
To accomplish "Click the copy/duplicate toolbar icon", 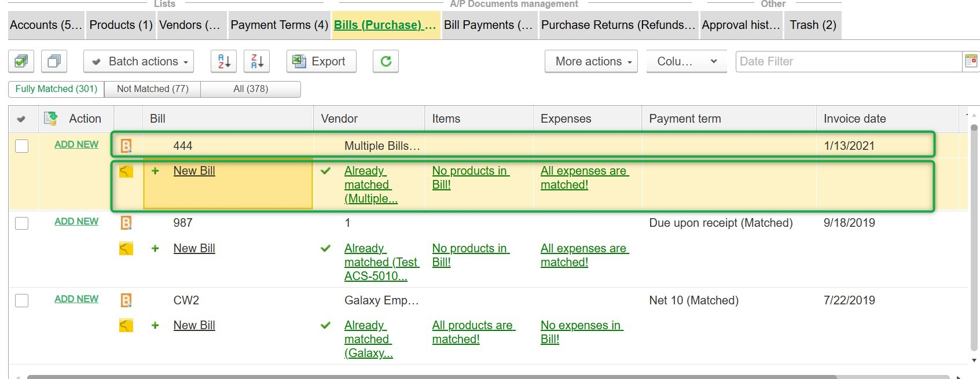I will [54, 61].
